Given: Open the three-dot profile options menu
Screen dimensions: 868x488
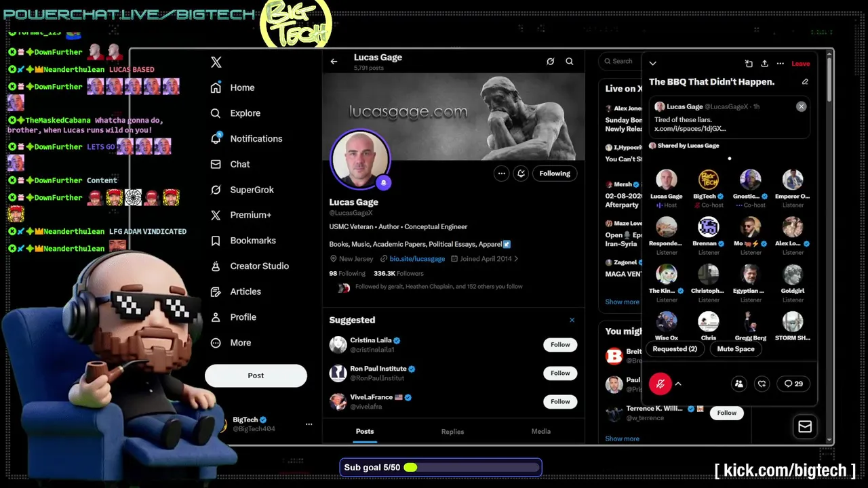Looking at the screenshot, I should coord(502,174).
